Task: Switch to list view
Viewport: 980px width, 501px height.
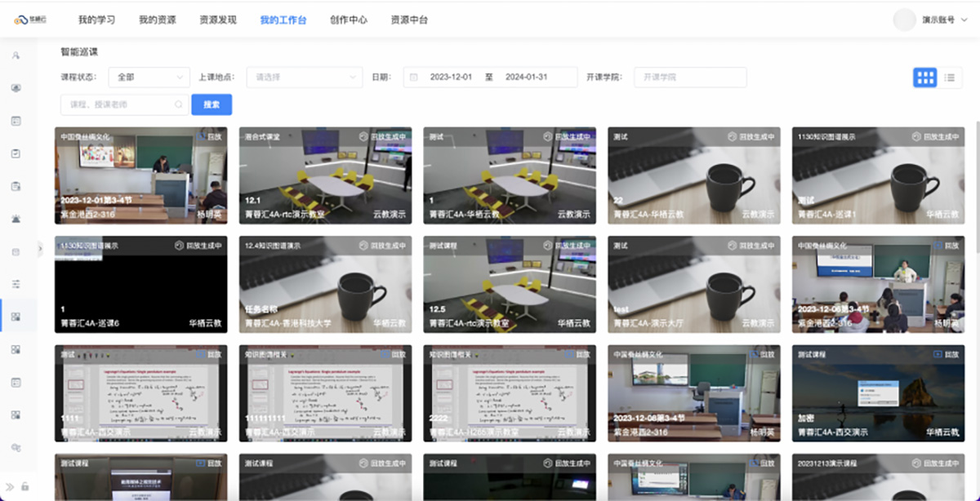Action: 950,78
